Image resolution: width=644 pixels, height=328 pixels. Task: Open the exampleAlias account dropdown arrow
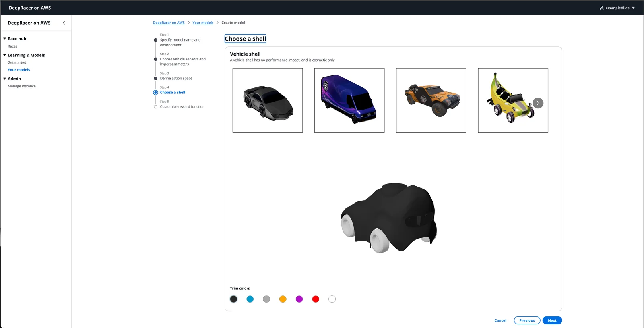click(633, 8)
